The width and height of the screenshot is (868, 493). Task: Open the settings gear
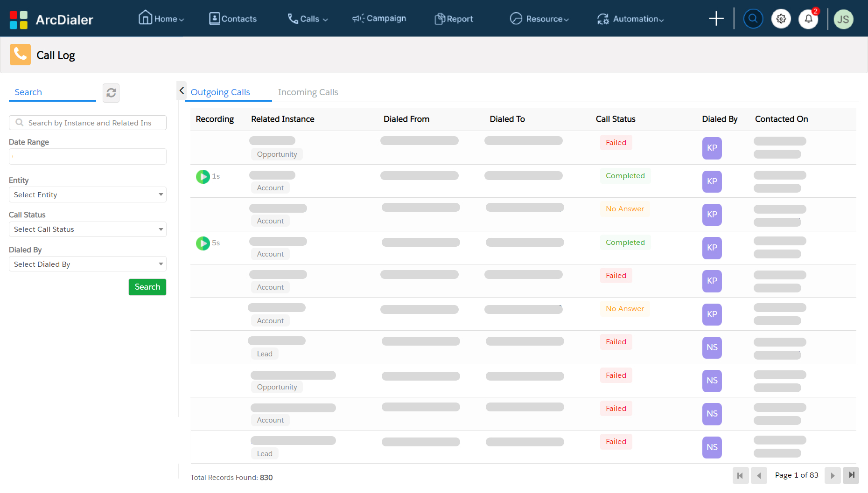point(781,19)
